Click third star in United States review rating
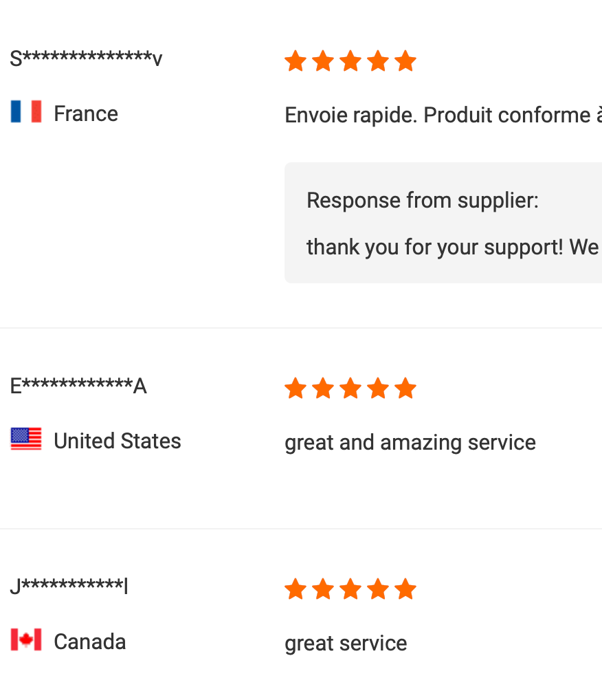 pyautogui.click(x=350, y=388)
